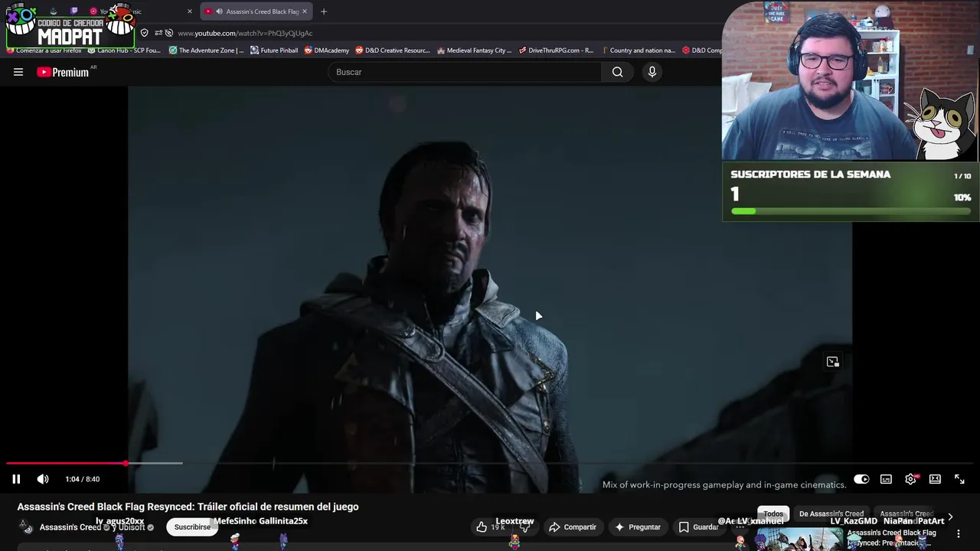Click the 1:04 / 8:40 time display
This screenshot has height=551, width=980.
coord(82,479)
